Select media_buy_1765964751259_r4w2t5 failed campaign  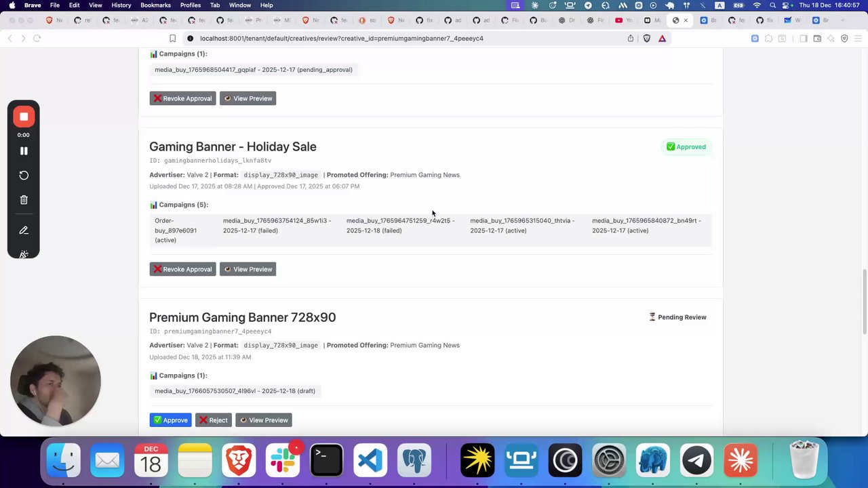(x=400, y=226)
